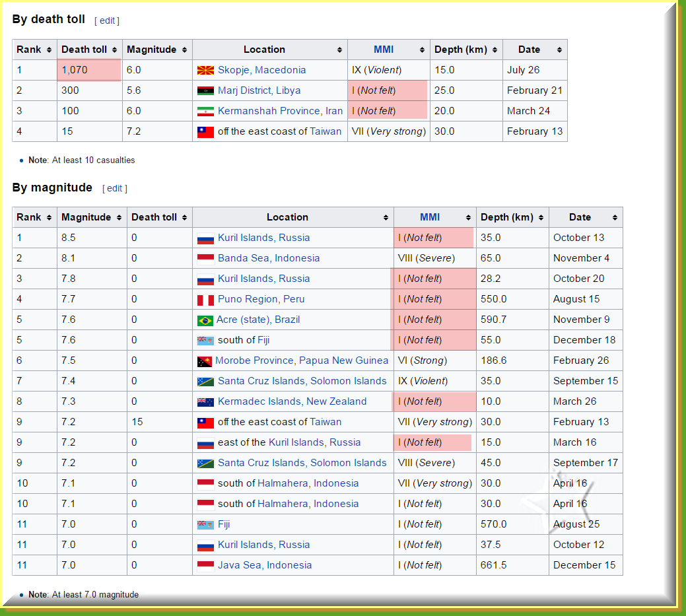Select the IX (Violent) cell for Skopje
Screen dimensions: 686x616
click(389, 70)
